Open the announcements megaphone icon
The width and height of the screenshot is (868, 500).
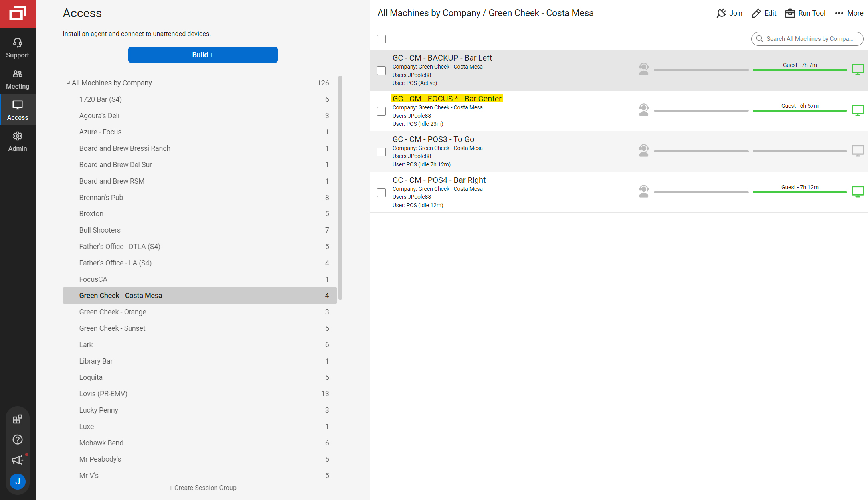(x=18, y=460)
